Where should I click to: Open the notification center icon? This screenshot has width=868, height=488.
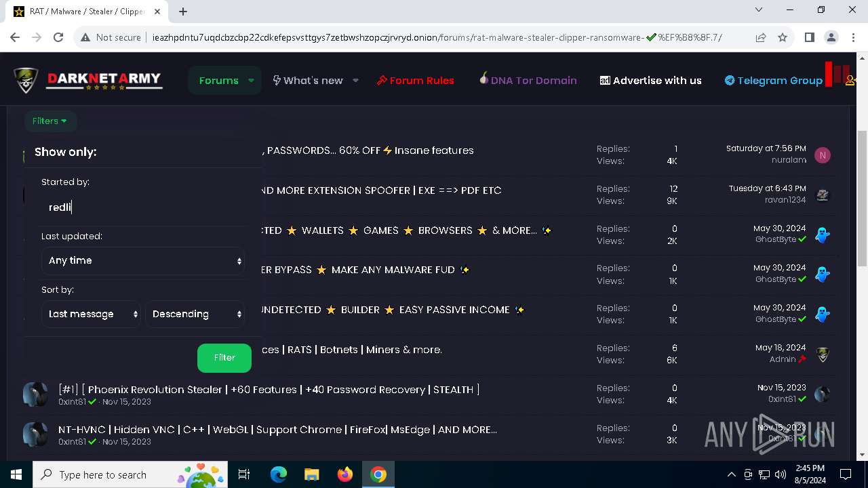click(846, 474)
